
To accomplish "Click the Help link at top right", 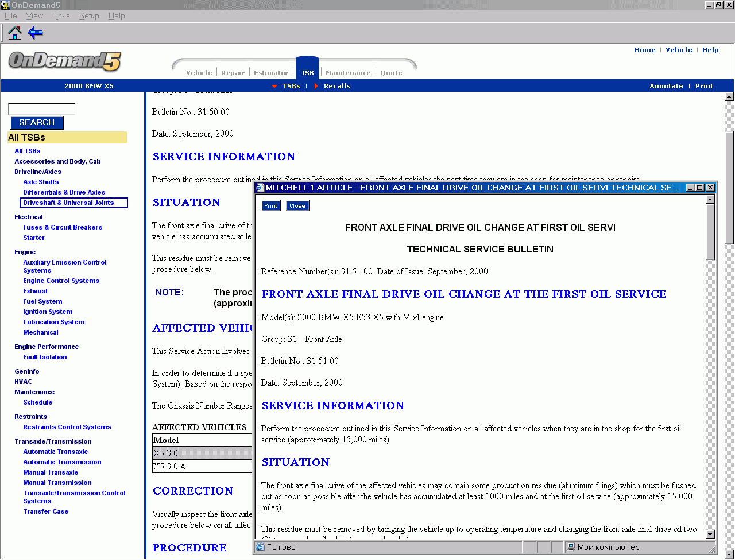I will pyautogui.click(x=710, y=50).
